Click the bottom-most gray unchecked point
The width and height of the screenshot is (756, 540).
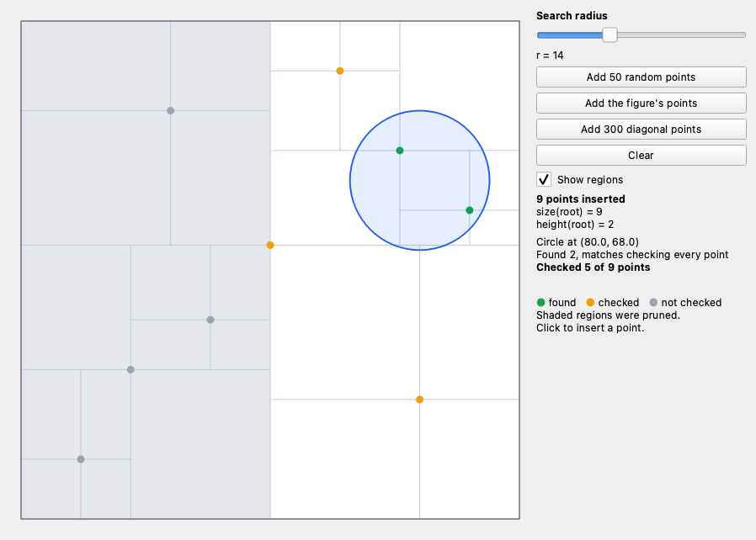tap(81, 459)
